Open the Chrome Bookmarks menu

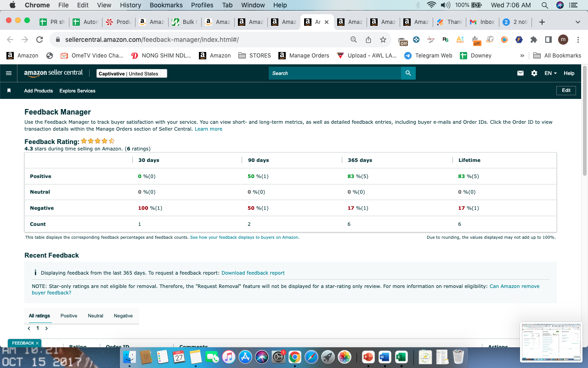coord(166,5)
